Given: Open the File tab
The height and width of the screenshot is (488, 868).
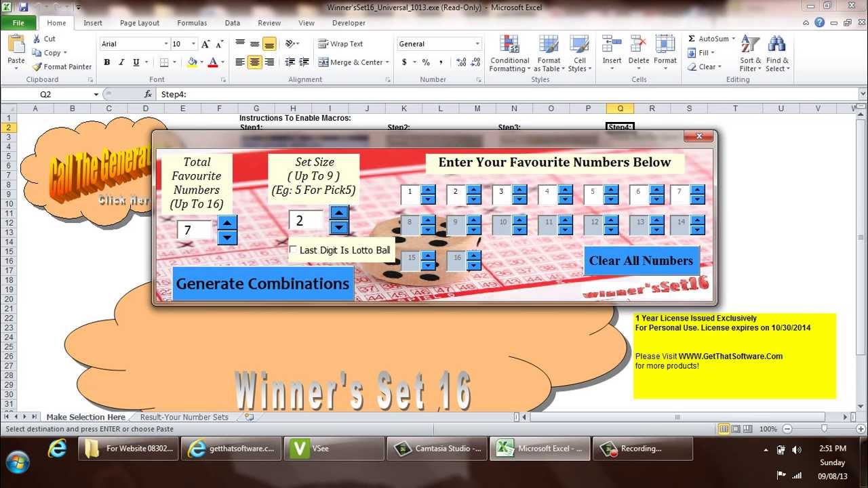Looking at the screenshot, I should coord(18,23).
